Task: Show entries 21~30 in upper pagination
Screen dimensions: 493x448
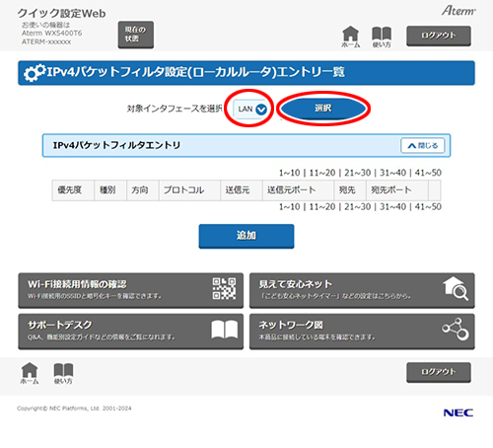Action: (358, 173)
